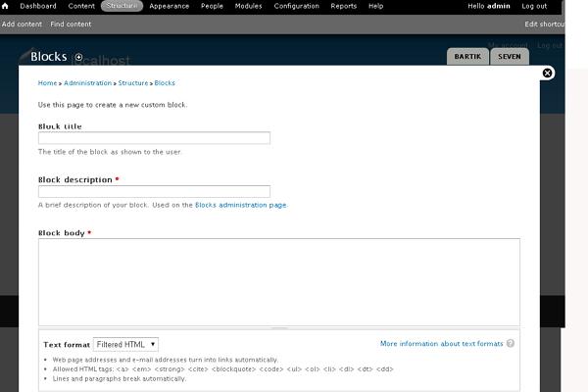Click the Administration breadcrumb link
This screenshot has height=392, width=588.
[88, 83]
